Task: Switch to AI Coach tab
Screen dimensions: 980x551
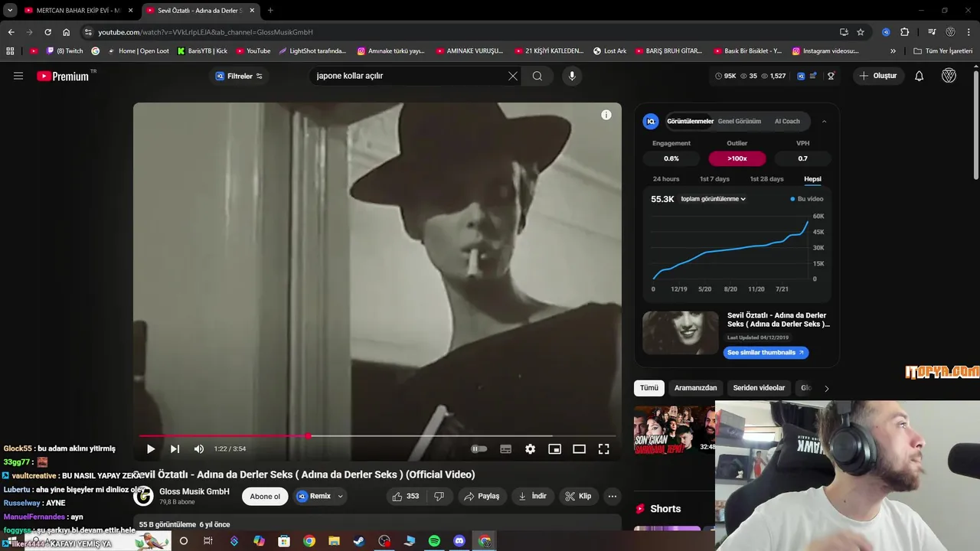Action: 787,121
